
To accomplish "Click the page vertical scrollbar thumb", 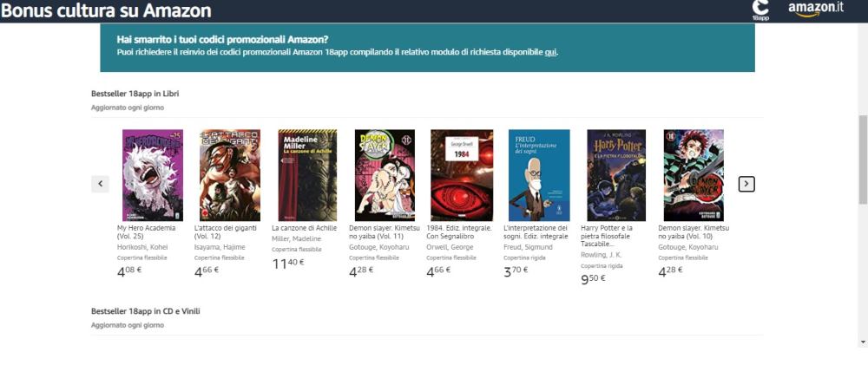I will [863, 160].
